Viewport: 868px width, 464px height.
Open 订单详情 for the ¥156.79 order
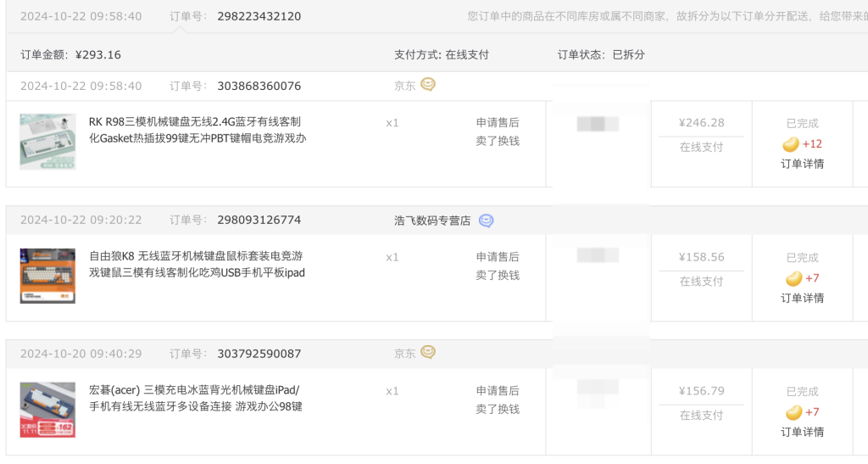(802, 432)
